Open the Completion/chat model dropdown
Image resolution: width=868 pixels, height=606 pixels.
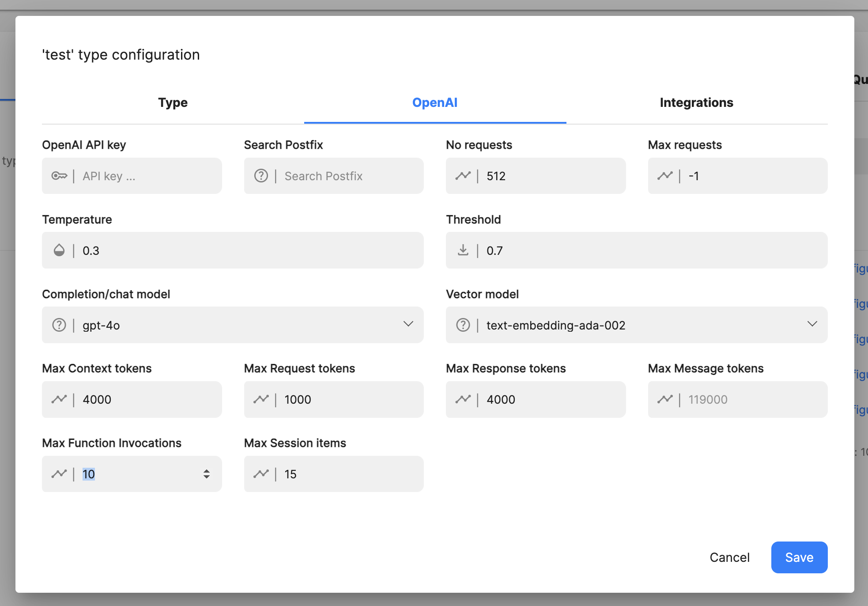(x=407, y=325)
